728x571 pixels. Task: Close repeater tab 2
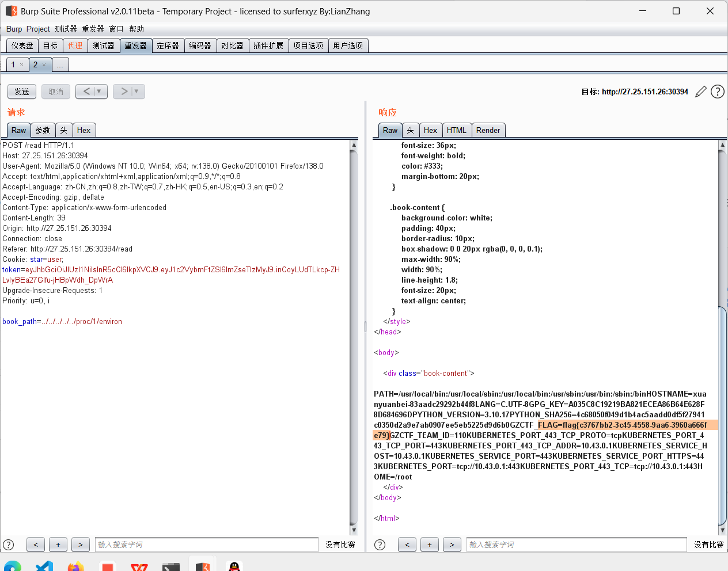(44, 65)
